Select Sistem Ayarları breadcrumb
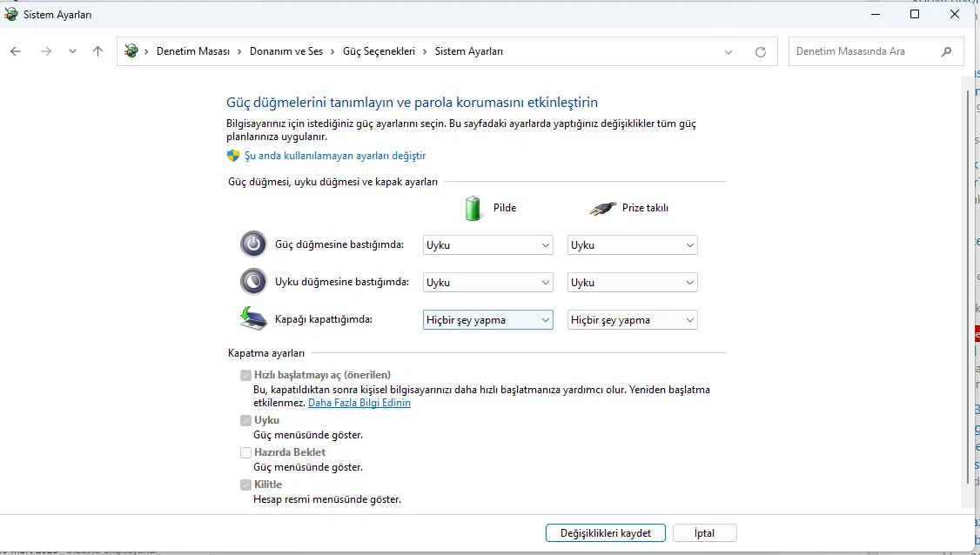This screenshot has width=980, height=555. pos(469,51)
